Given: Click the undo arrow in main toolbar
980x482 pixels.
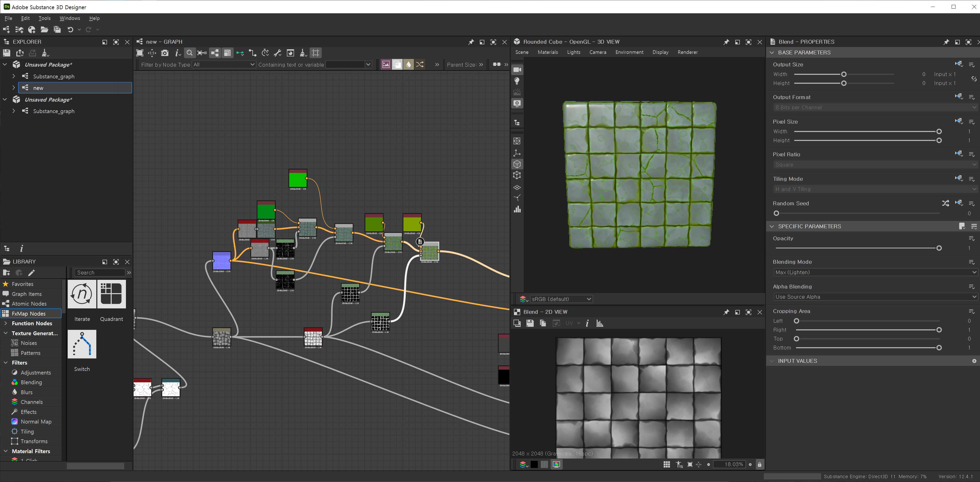Looking at the screenshot, I should coord(70,29).
